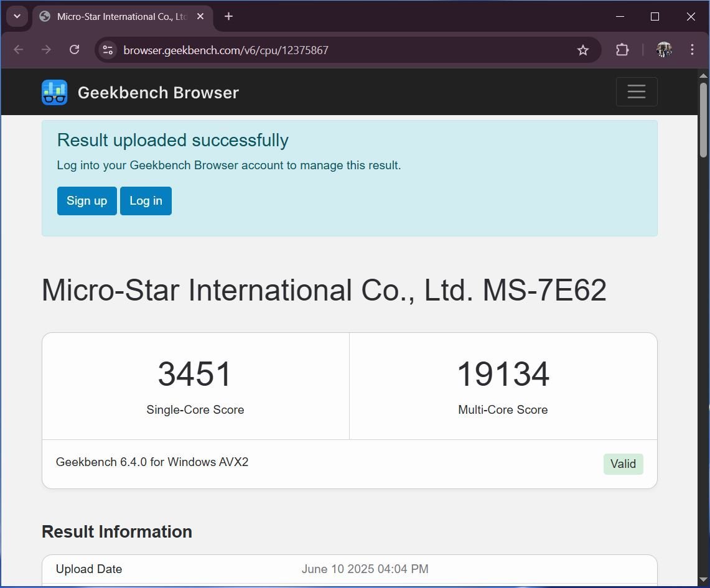Maximize the browser window
This screenshot has width=710, height=588.
pyautogui.click(x=655, y=17)
